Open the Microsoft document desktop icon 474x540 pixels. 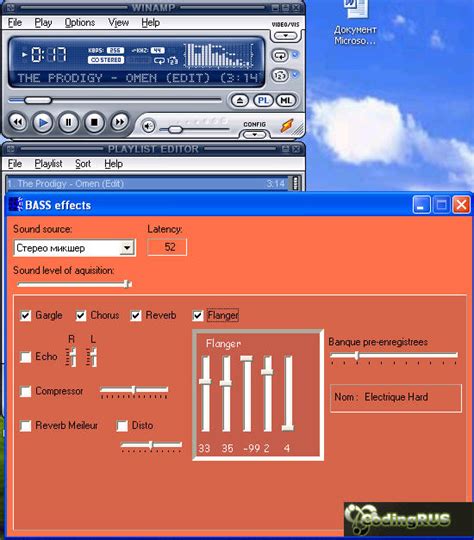tap(355, 22)
